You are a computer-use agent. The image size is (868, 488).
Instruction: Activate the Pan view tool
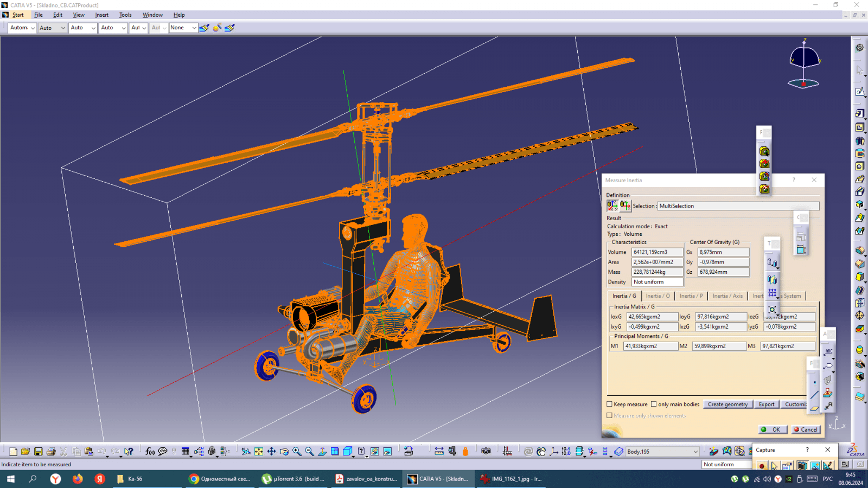point(271,451)
